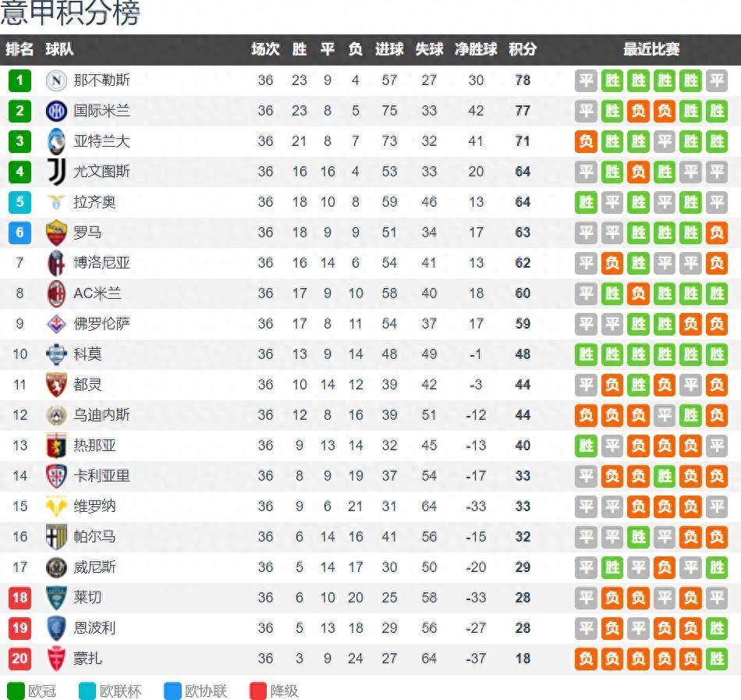Click the Inter Milan club logo
The image size is (741, 700).
pos(56,111)
